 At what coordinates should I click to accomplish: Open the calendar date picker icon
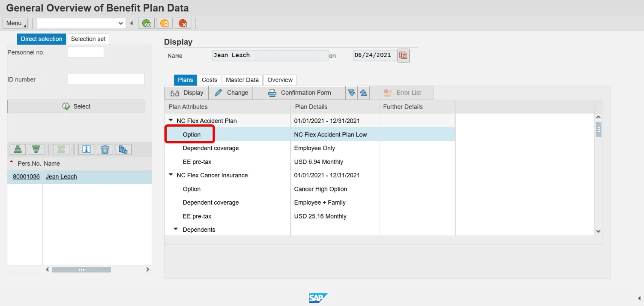coord(403,55)
